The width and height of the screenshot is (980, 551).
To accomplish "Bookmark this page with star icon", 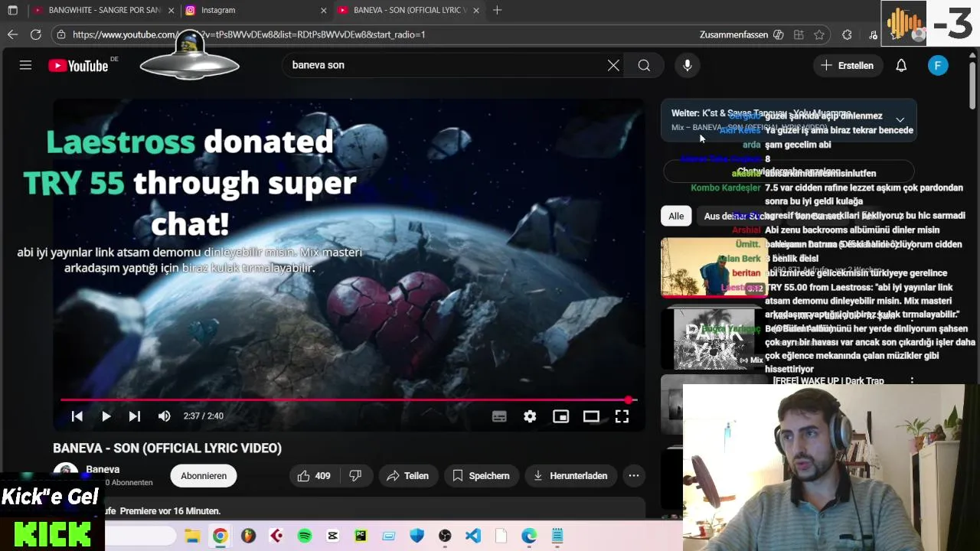I will [819, 34].
